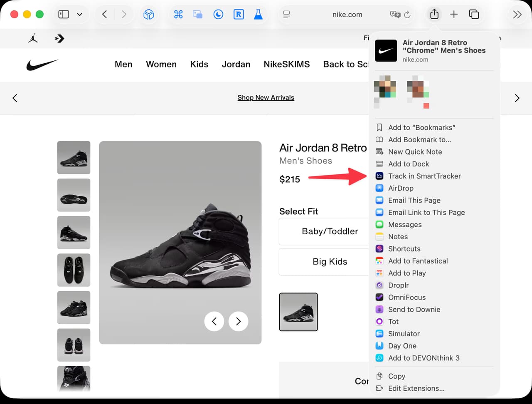Go forward to the next page

123,15
